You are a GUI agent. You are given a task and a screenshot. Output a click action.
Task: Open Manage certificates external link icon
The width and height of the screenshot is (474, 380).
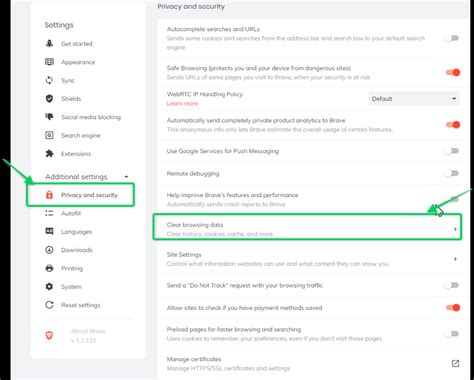point(455,363)
